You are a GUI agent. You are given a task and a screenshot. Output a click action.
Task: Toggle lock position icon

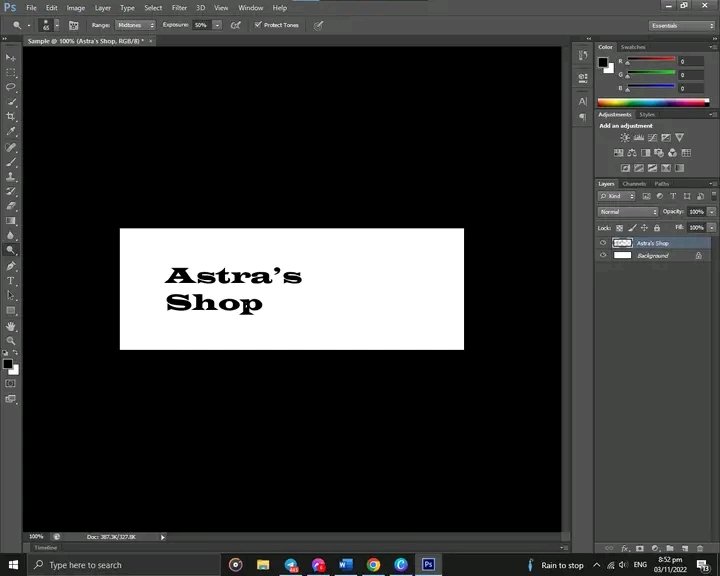coord(645,228)
